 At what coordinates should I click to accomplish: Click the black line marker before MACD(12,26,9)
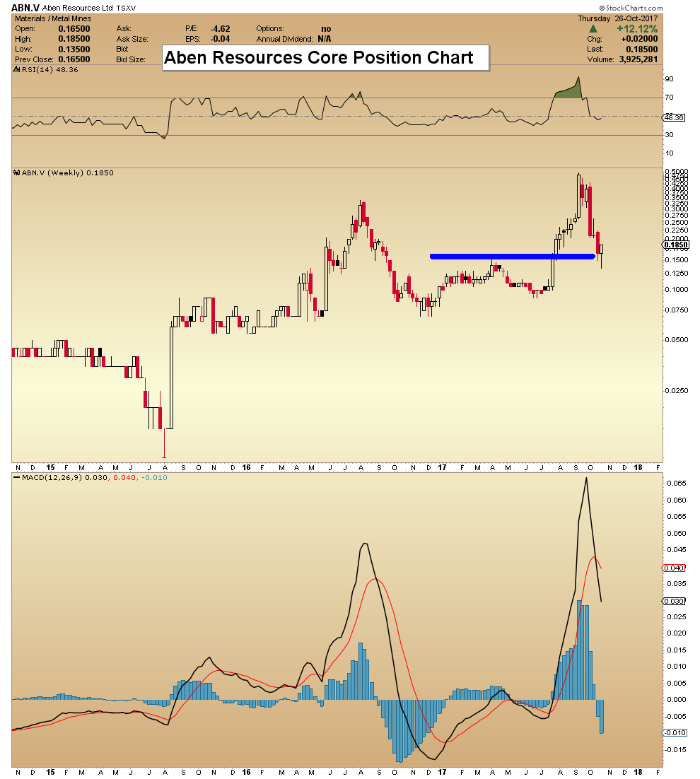point(16,478)
